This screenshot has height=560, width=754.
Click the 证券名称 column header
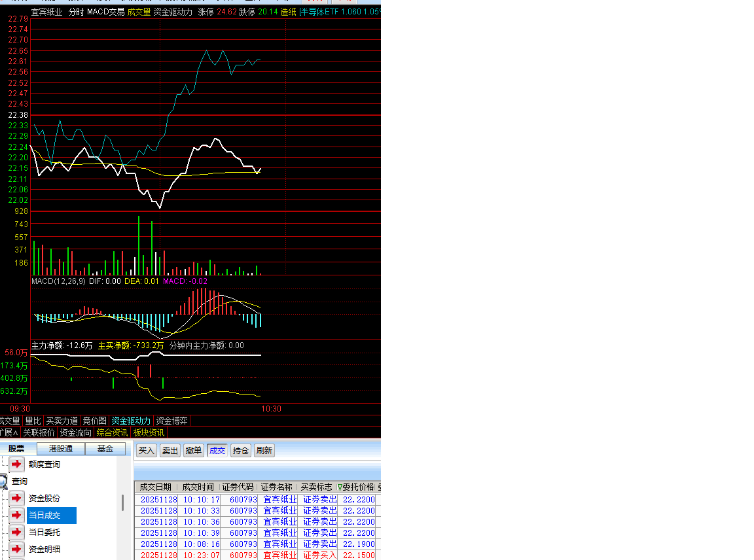coord(276,487)
